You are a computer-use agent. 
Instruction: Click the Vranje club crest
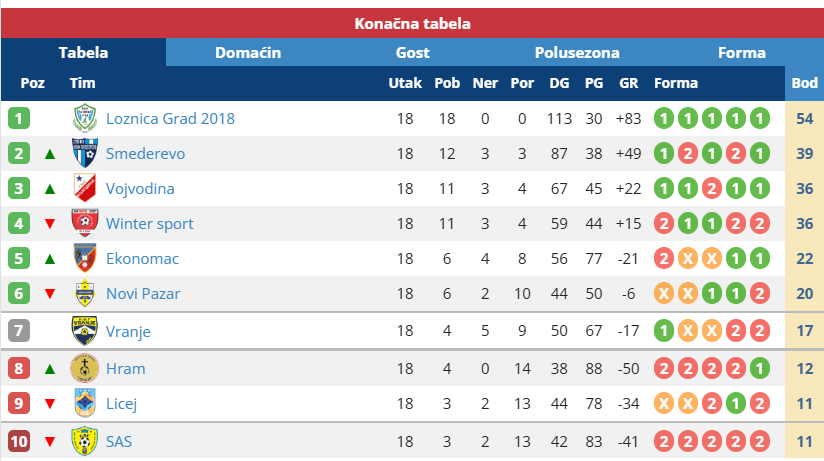tap(85, 331)
